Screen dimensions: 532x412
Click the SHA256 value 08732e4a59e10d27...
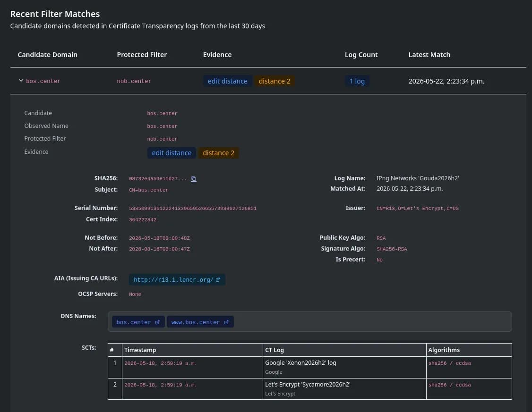[157, 178]
